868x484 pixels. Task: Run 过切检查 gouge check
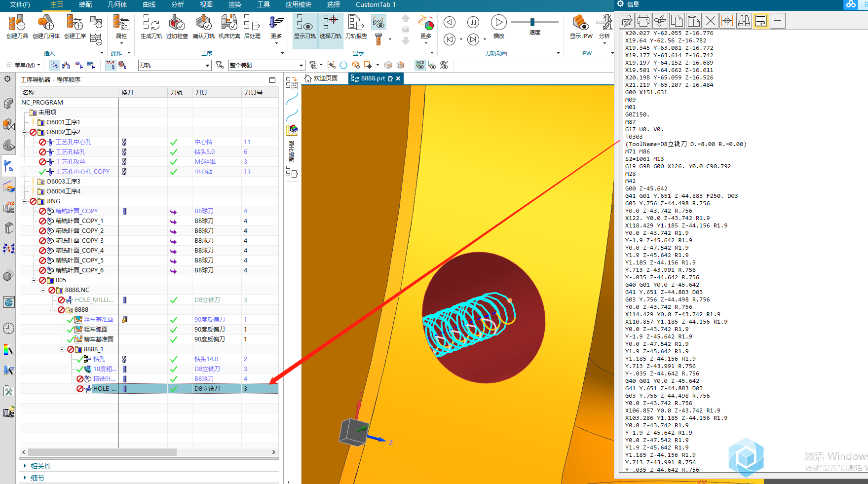(x=177, y=27)
